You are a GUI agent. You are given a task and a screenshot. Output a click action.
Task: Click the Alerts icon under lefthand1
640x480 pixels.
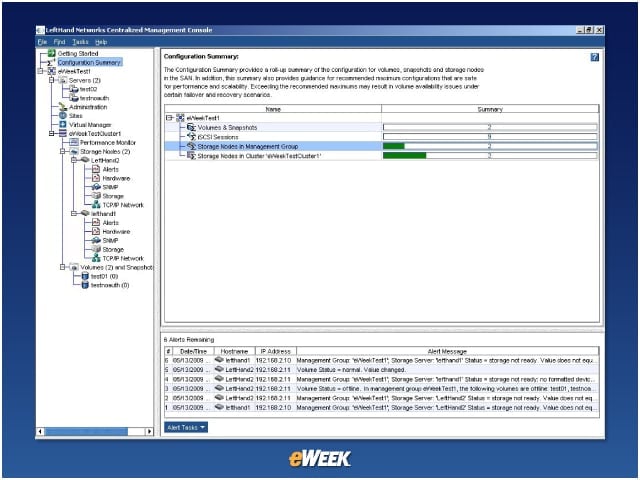point(96,222)
